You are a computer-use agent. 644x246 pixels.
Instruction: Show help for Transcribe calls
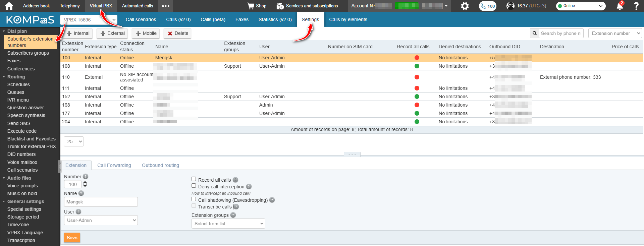[x=236, y=207]
